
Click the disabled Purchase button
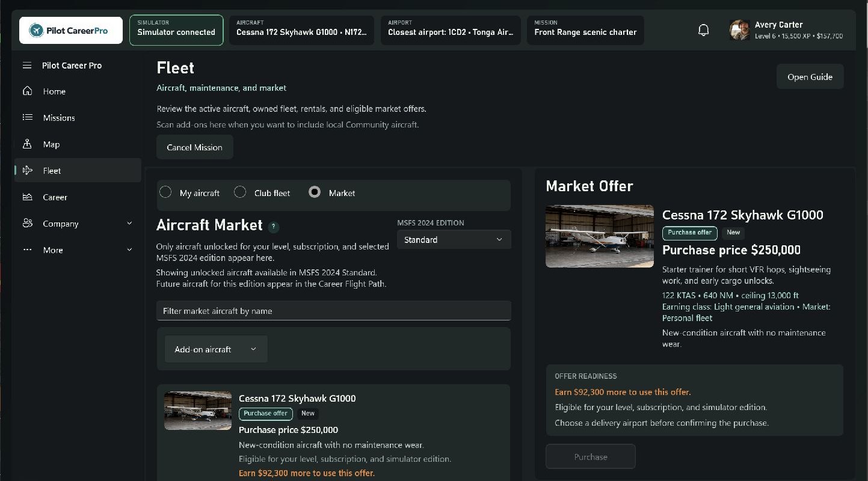(x=590, y=457)
